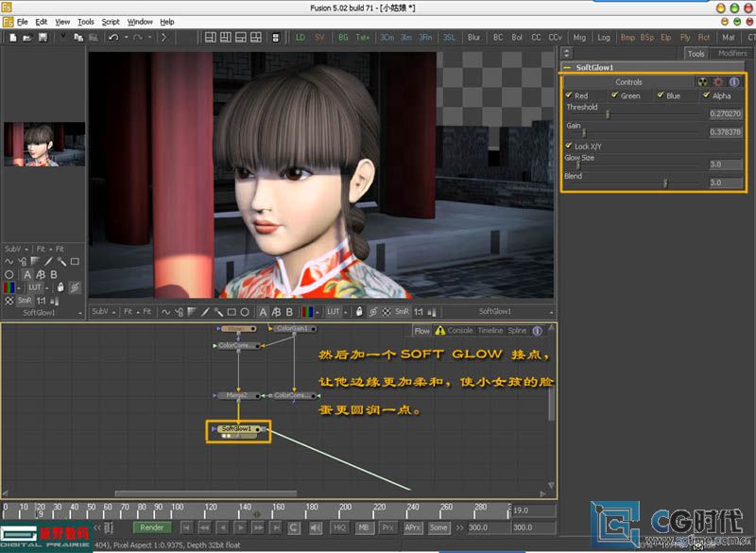Toggle the HiQ high quality button
Screen dimensions: 756x553
(x=339, y=527)
